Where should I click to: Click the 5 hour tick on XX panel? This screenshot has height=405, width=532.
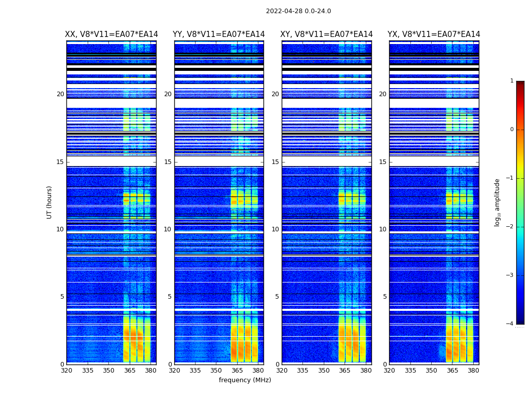point(62,297)
